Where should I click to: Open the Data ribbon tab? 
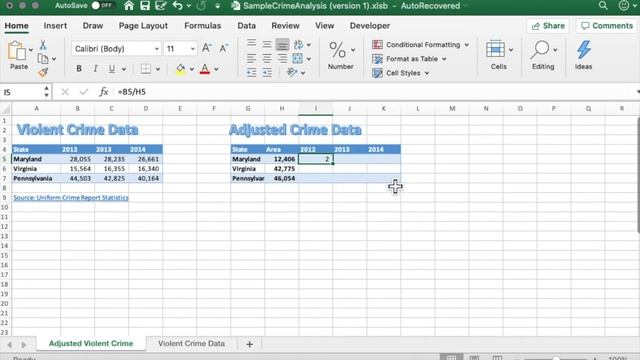click(247, 26)
